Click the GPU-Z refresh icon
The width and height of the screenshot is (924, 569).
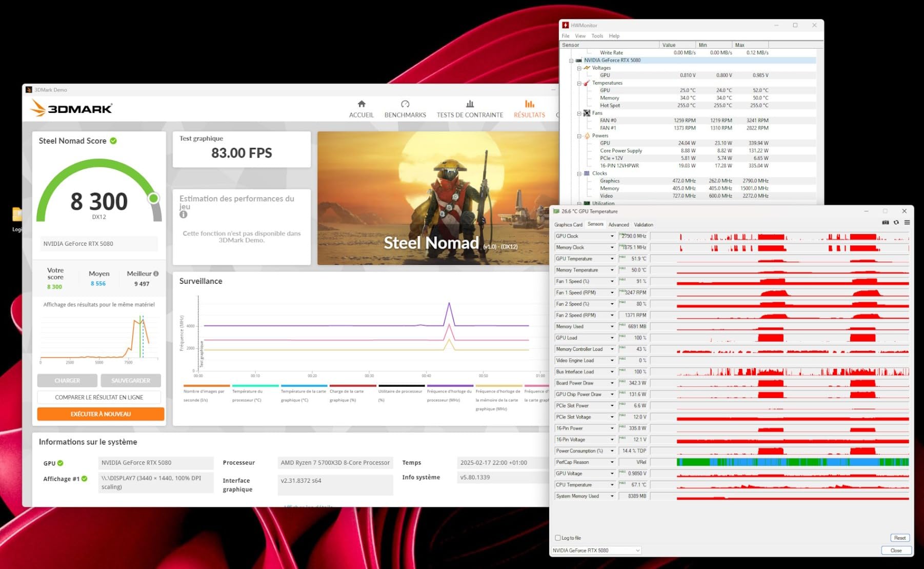pos(896,223)
